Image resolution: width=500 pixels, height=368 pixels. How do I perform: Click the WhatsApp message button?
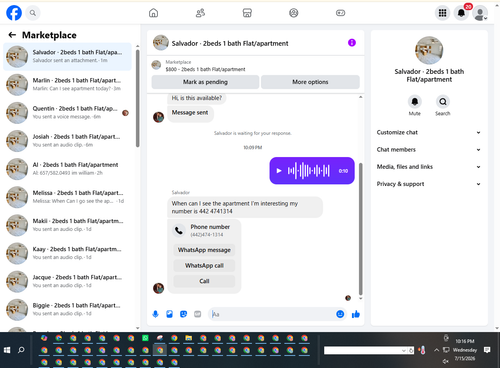204,250
